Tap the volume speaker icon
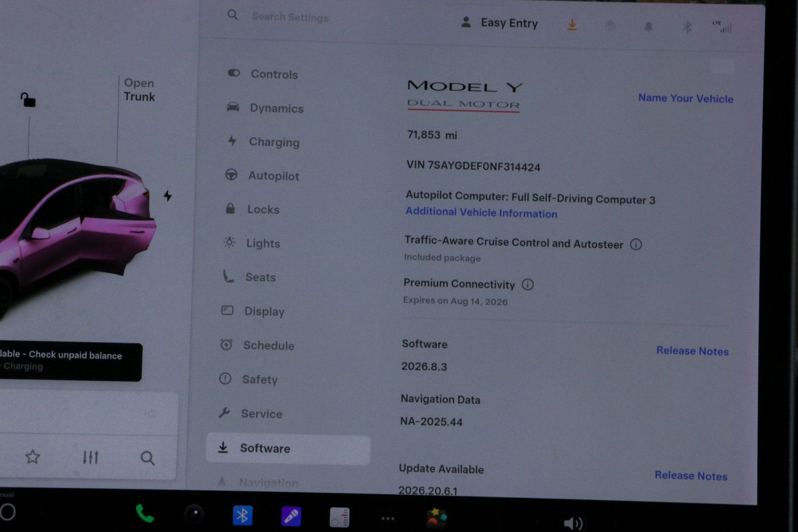This screenshot has height=532, width=798. 573,523
